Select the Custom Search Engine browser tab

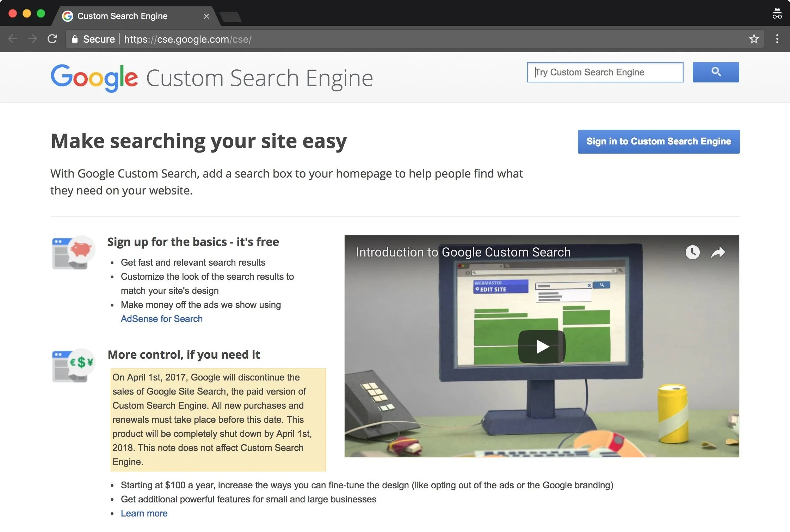point(122,16)
